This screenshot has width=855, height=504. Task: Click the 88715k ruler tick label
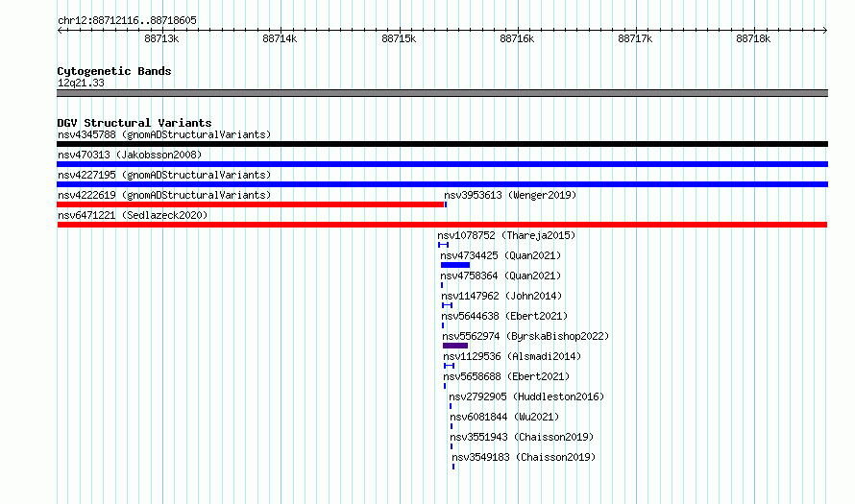399,38
